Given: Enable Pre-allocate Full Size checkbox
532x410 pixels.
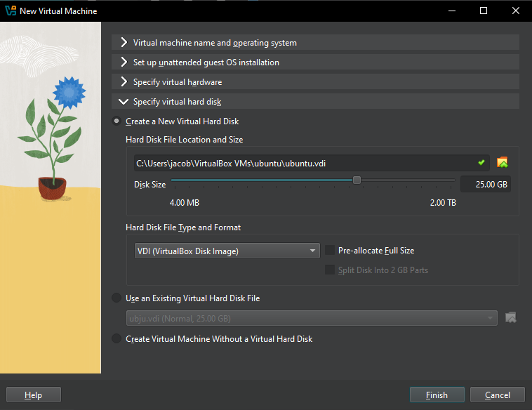Looking at the screenshot, I should click(330, 251).
